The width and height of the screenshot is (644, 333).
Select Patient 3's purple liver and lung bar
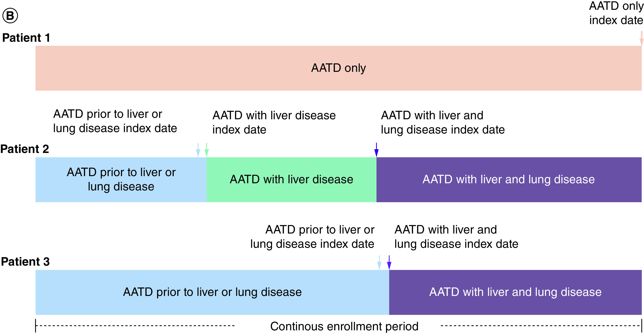[515, 292]
